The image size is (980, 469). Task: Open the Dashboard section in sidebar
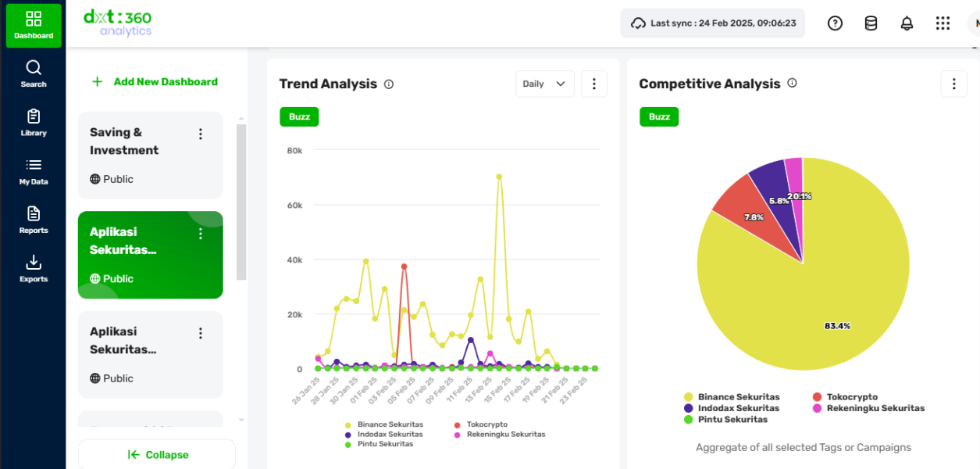[x=34, y=26]
